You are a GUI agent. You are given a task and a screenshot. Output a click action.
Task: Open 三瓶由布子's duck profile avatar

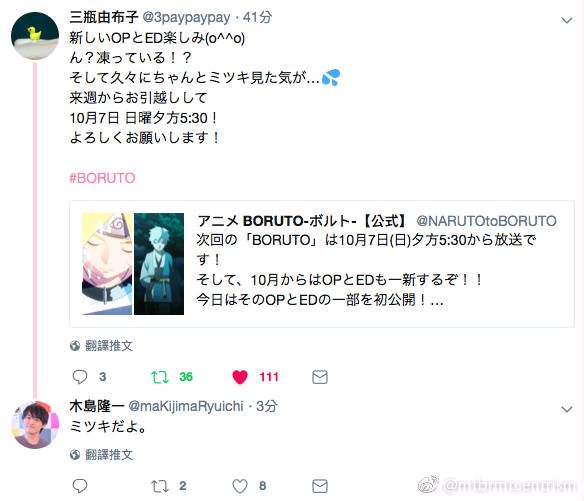point(35,36)
